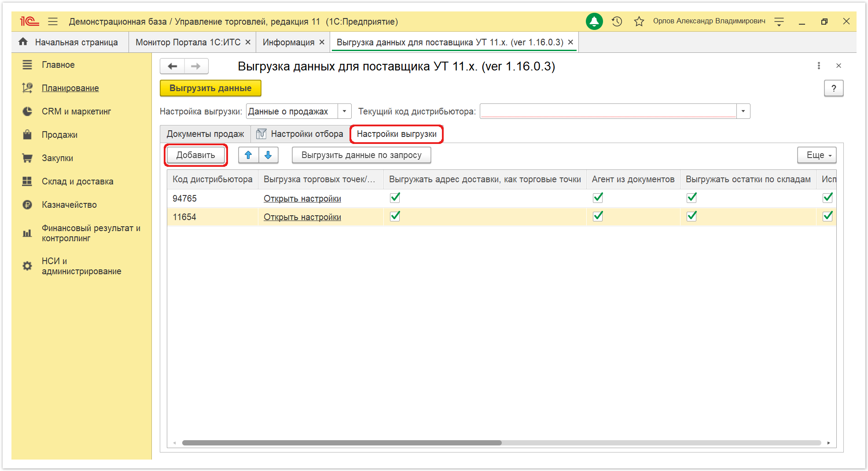Click Выгрузить данные по запросу button
868x471 pixels.
click(361, 155)
